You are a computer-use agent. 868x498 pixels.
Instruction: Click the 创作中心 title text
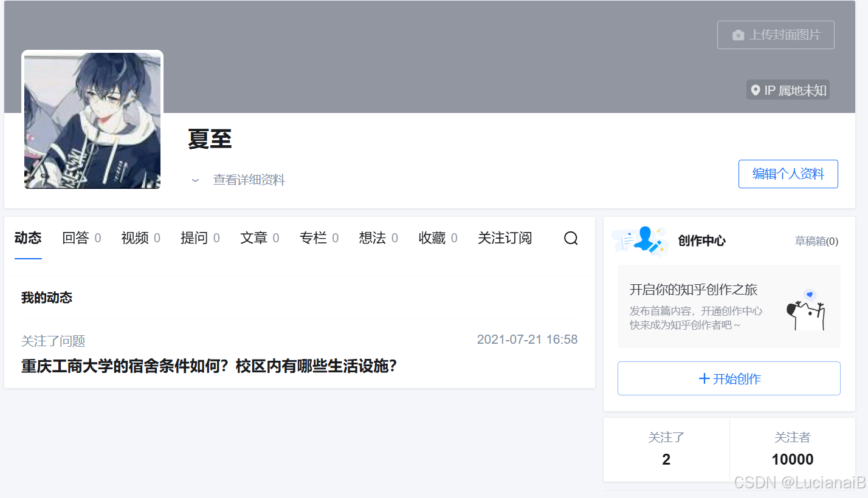[x=702, y=241]
